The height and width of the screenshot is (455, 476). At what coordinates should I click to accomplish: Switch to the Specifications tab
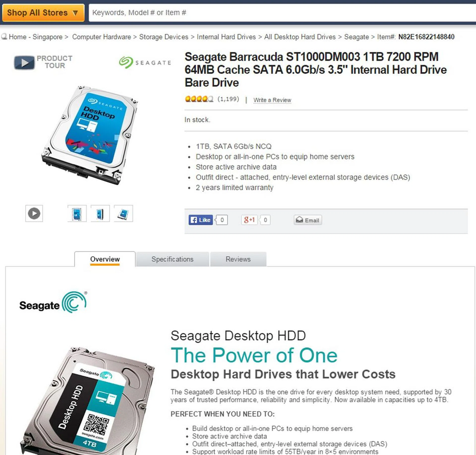pyautogui.click(x=173, y=259)
